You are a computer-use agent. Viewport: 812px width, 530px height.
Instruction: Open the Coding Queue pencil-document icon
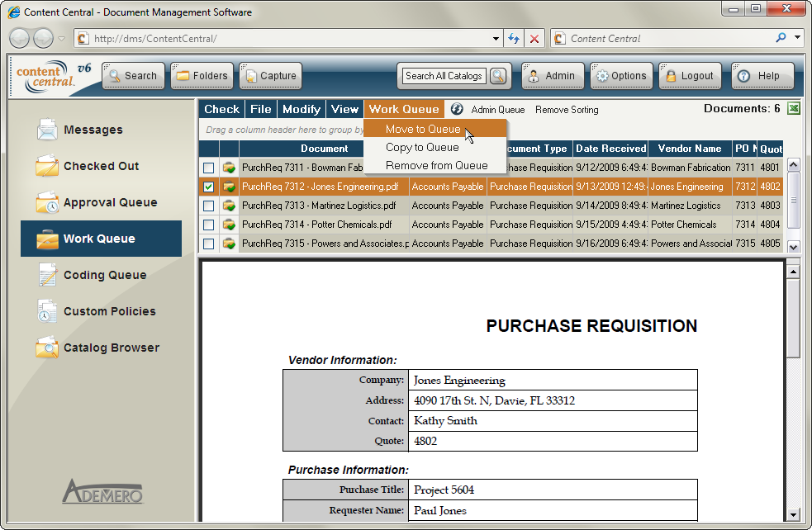click(47, 275)
